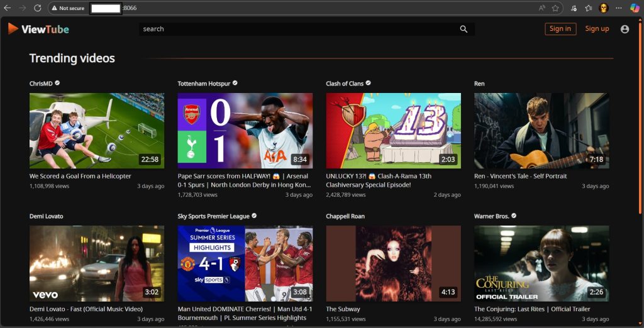Image resolution: width=644 pixels, height=328 pixels.
Task: Click the 1,108,998 views text
Action: (x=49, y=186)
